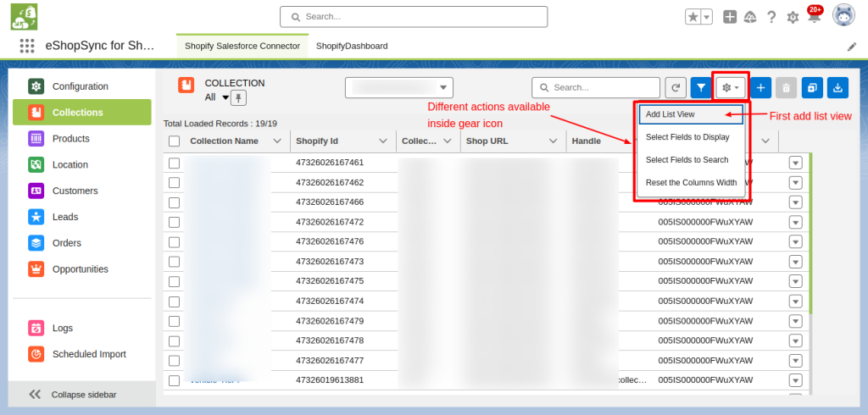The width and height of the screenshot is (868, 415).
Task: Click the green vertical table scrollbar
Action: (810, 233)
